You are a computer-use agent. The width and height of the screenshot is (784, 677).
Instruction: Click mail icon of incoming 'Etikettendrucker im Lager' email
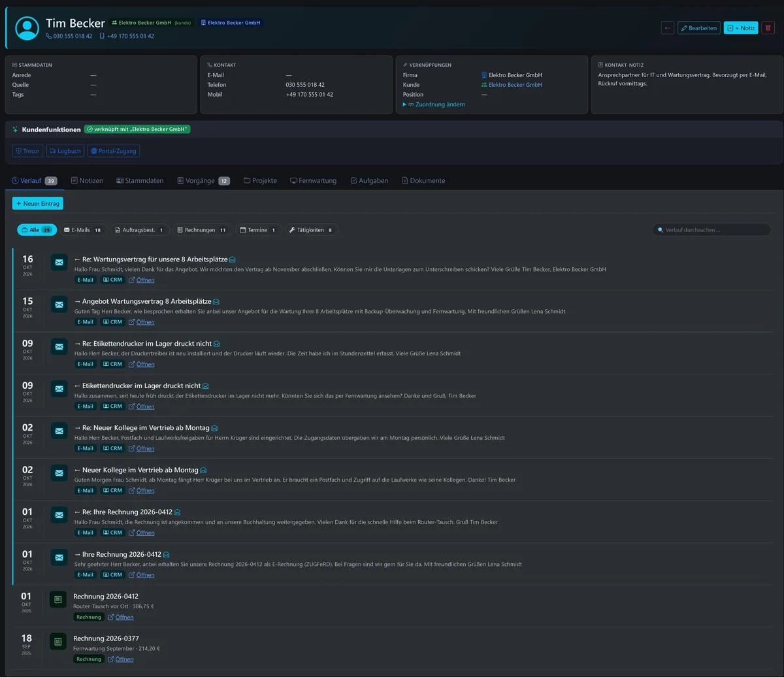click(x=59, y=389)
